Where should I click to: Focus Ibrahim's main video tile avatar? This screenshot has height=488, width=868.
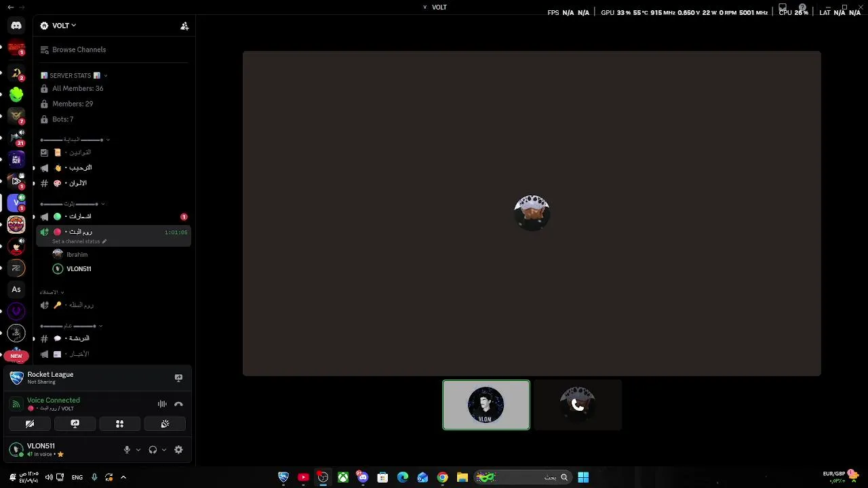[532, 213]
